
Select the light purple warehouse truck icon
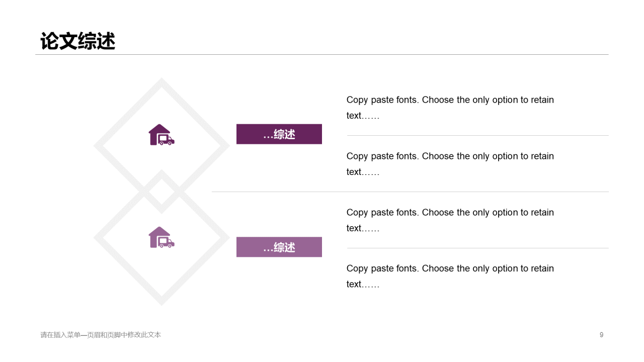(161, 237)
